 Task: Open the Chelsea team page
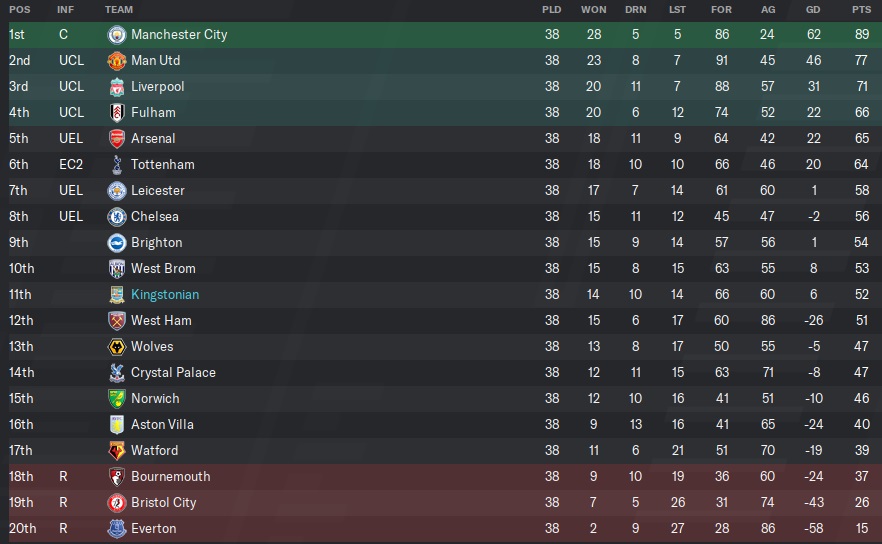click(x=155, y=216)
